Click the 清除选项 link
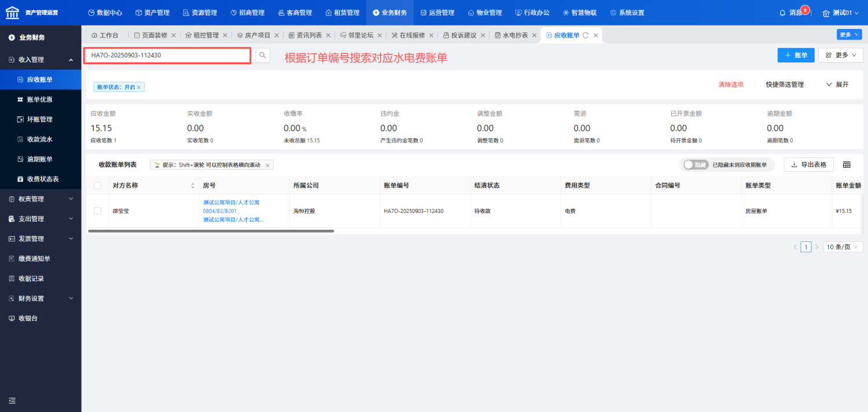The height and width of the screenshot is (412, 868). click(731, 84)
